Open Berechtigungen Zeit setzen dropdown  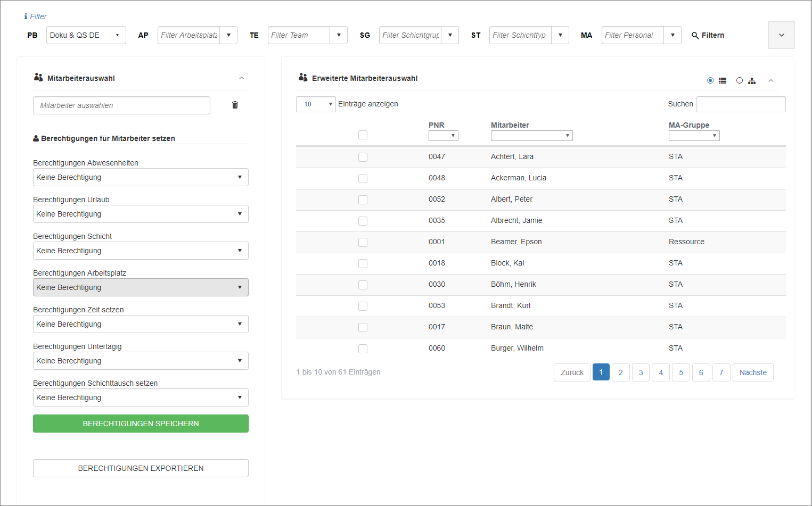pos(141,324)
